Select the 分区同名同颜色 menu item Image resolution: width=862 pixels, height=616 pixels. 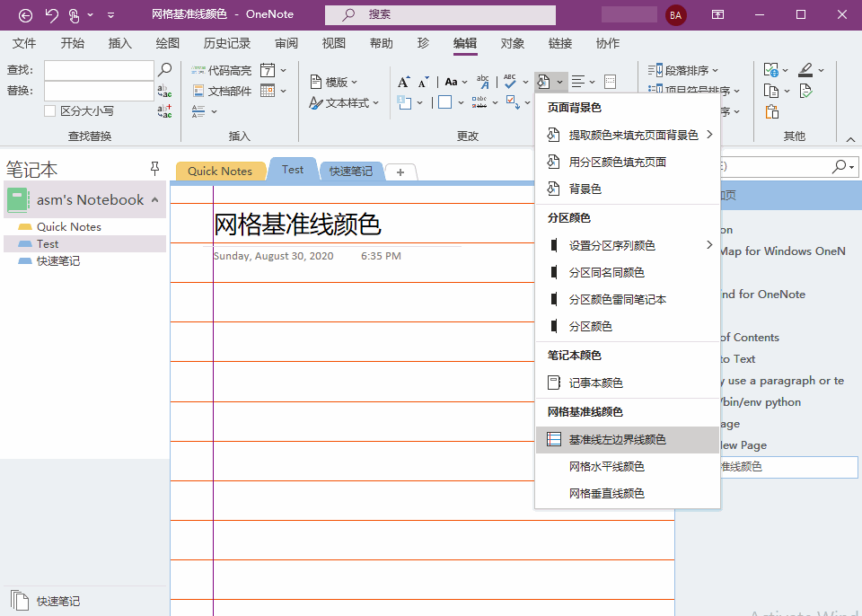(x=628, y=272)
